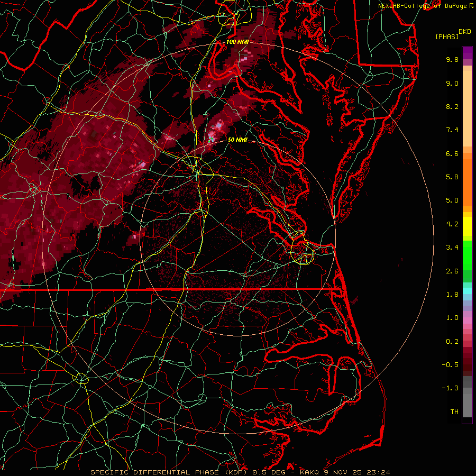Click the 100 NMI range ring label
Image resolution: width=476 pixels, height=476 pixels.
tap(237, 42)
